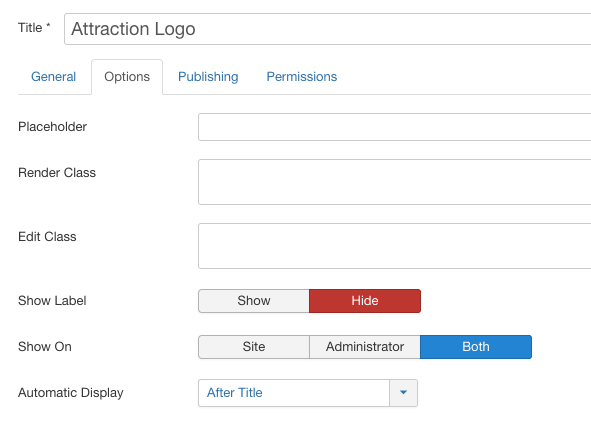Click inside the Render Class textarea
Image resolution: width=591 pixels, height=421 pixels.
pyautogui.click(x=395, y=182)
